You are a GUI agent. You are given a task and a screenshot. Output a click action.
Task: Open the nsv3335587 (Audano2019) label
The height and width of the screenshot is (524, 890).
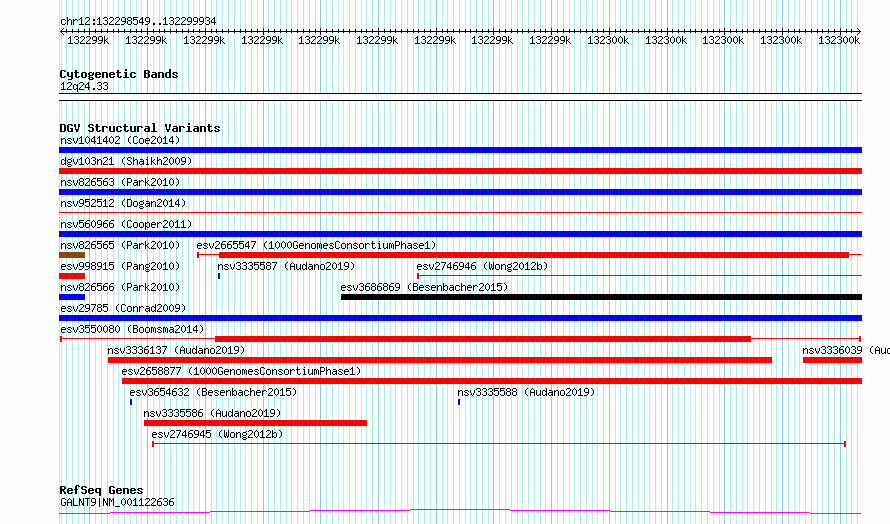click(286, 266)
